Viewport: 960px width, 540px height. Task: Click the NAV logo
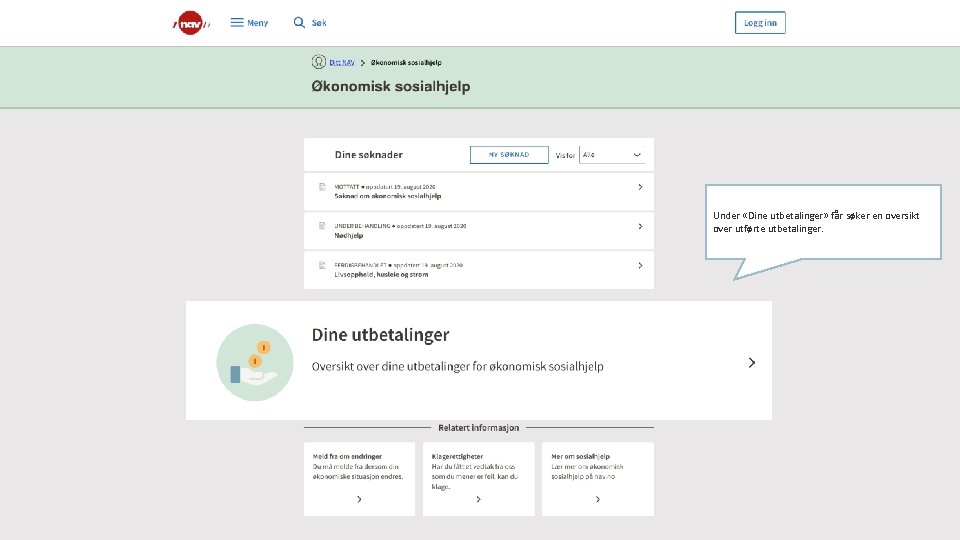(191, 23)
